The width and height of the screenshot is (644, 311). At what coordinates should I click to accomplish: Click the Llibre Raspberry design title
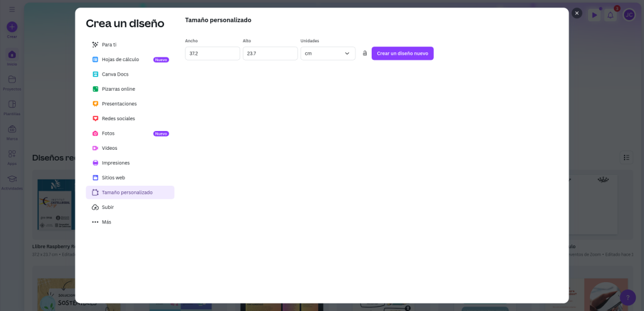coord(53,246)
